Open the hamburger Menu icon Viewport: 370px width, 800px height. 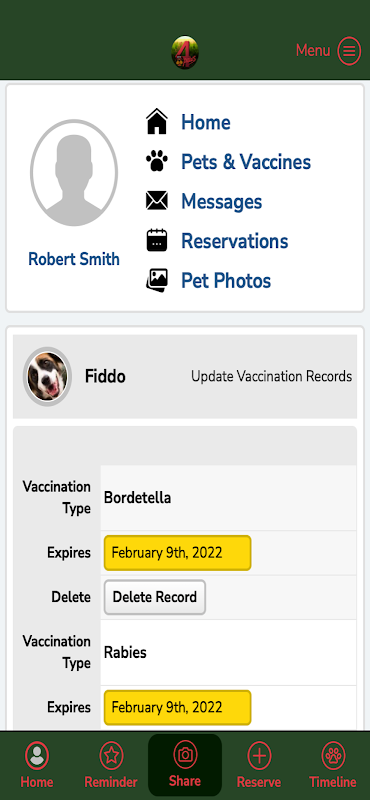[349, 51]
